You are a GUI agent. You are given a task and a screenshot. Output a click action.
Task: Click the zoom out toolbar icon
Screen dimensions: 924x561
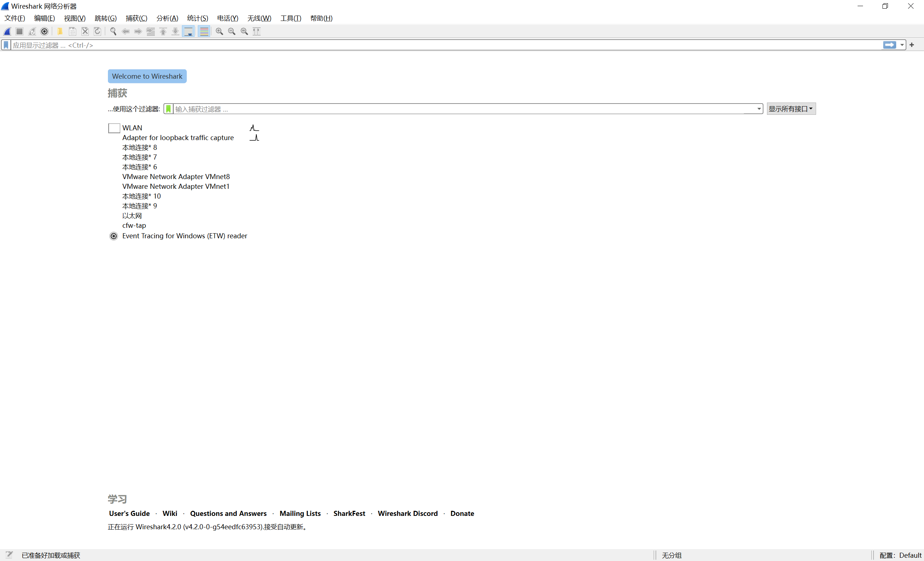(x=232, y=31)
